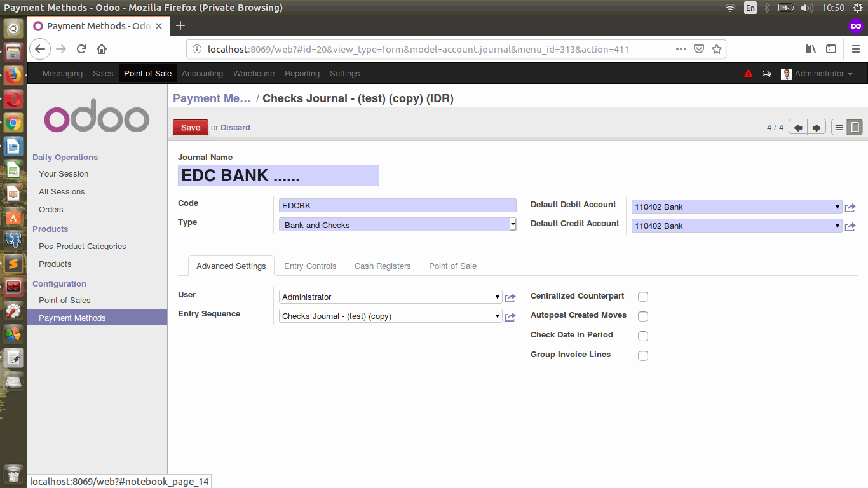Switch to list view icon

(x=839, y=128)
